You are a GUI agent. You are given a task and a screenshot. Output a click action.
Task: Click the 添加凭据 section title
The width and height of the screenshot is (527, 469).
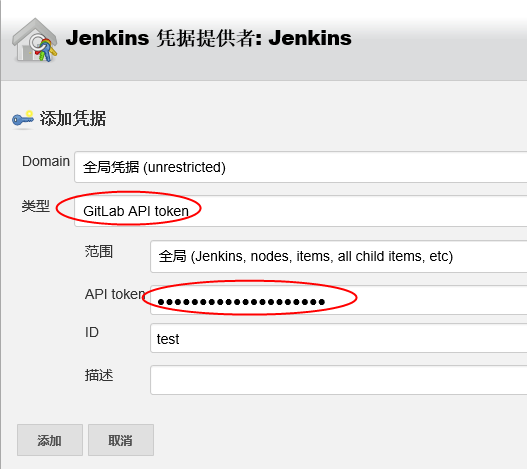click(x=73, y=119)
